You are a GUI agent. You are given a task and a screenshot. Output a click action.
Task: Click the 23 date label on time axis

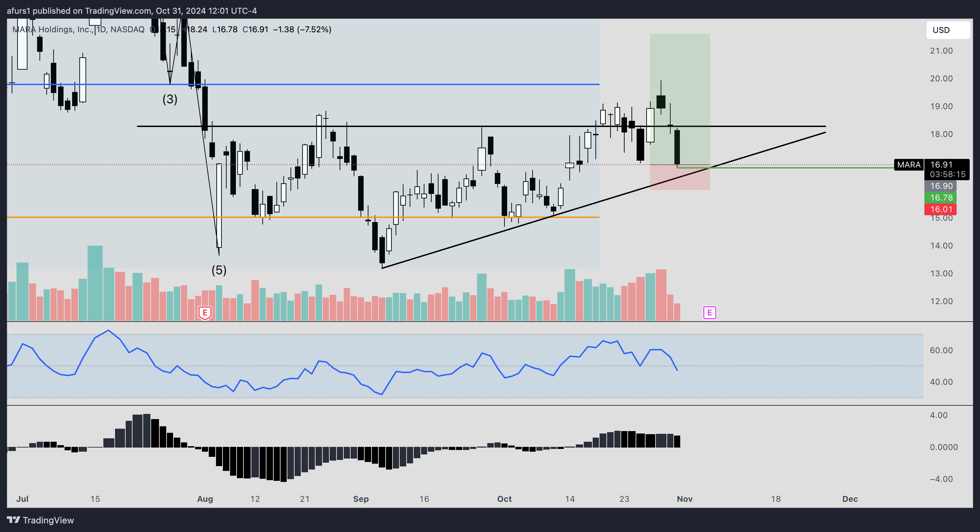click(x=624, y=499)
